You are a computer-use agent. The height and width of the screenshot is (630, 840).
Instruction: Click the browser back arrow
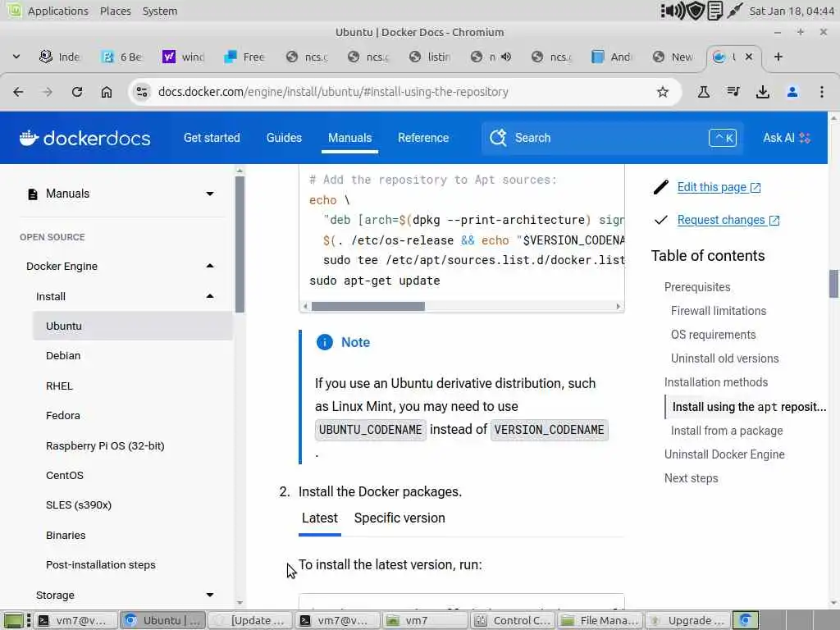(x=18, y=92)
